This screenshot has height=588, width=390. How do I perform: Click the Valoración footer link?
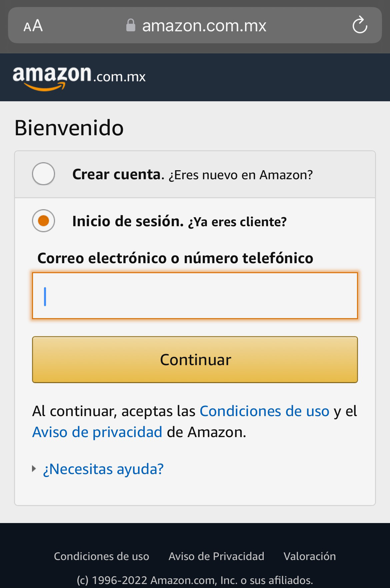[310, 556]
